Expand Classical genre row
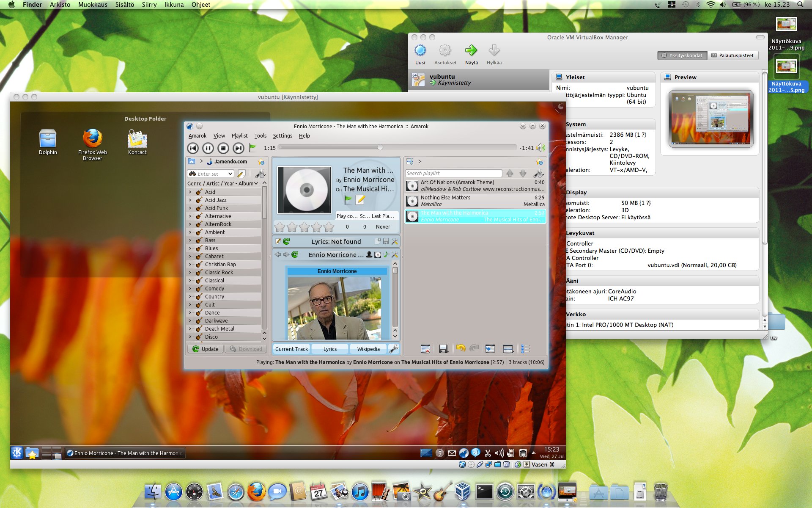Image resolution: width=812 pixels, height=508 pixels. [x=190, y=280]
